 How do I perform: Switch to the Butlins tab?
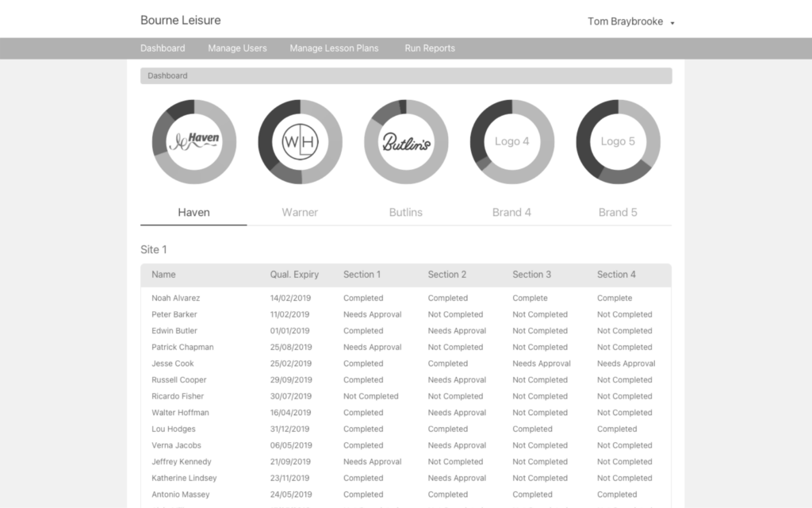pos(406,213)
